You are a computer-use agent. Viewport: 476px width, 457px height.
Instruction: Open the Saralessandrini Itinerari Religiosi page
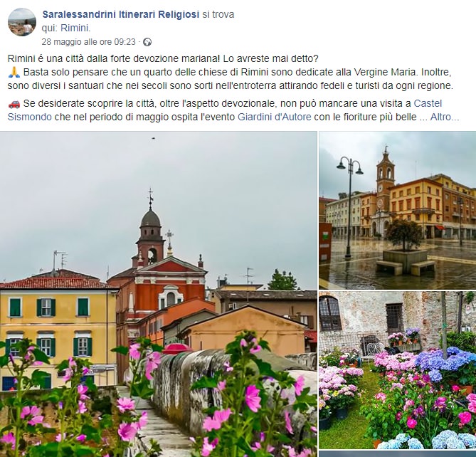tap(120, 14)
